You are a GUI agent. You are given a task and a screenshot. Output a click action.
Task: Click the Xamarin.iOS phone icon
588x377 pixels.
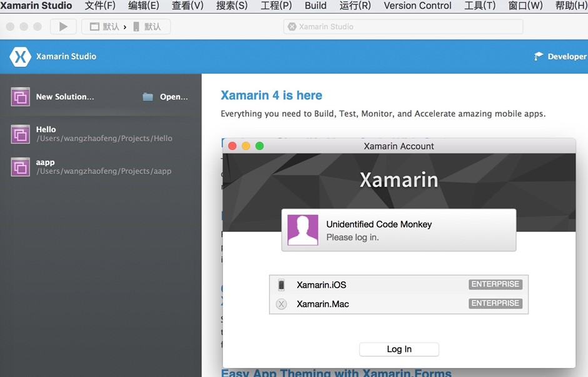(281, 285)
